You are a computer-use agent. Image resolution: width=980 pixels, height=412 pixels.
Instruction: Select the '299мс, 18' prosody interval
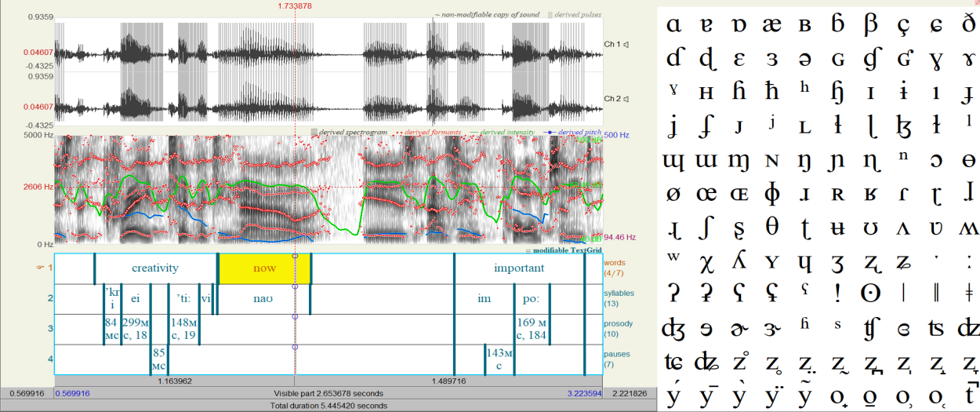(x=136, y=329)
